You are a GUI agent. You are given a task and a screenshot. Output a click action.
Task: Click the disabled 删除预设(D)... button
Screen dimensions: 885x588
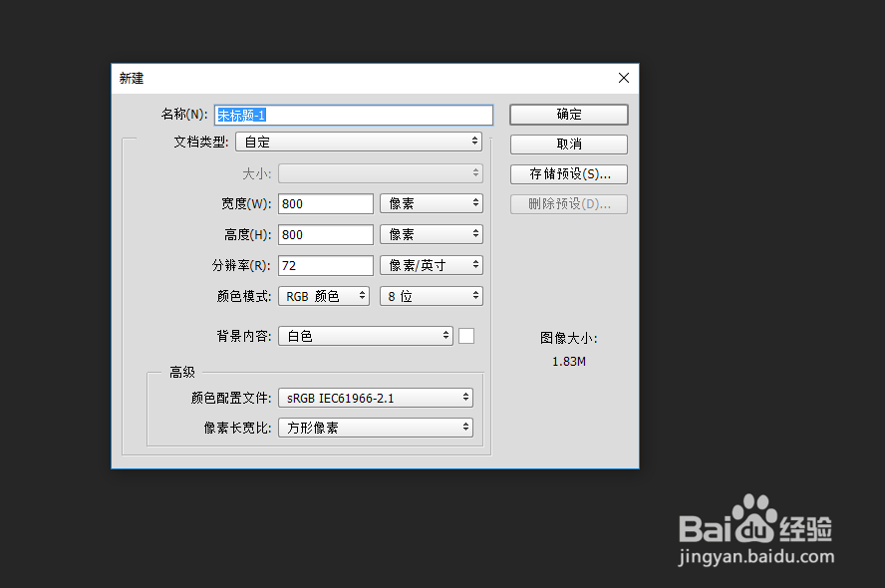569,204
